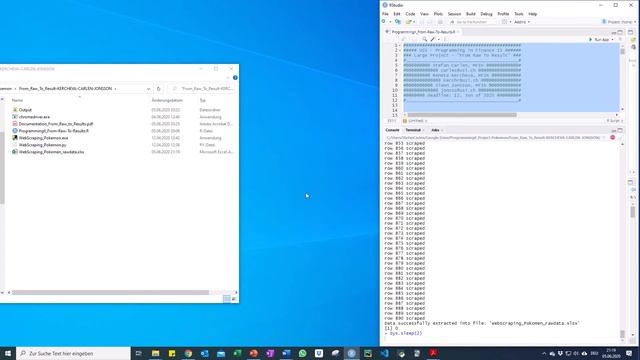Screen dimensions: 640x360
Task: Select WebScraping_Pokemon.exe file
Action: click(x=44, y=138)
